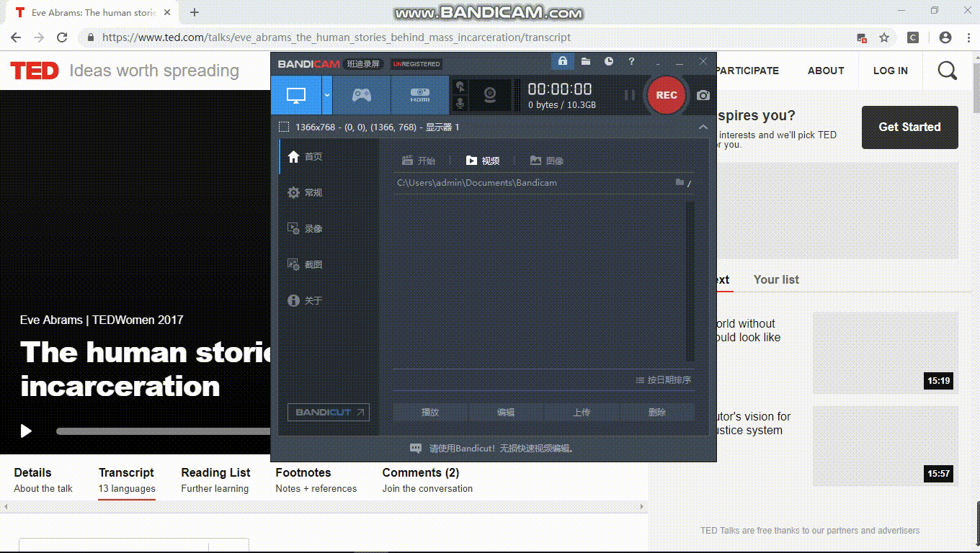Viewport: 980px width, 553px height.
Task: Click folder icon beside output path
Action: [680, 183]
